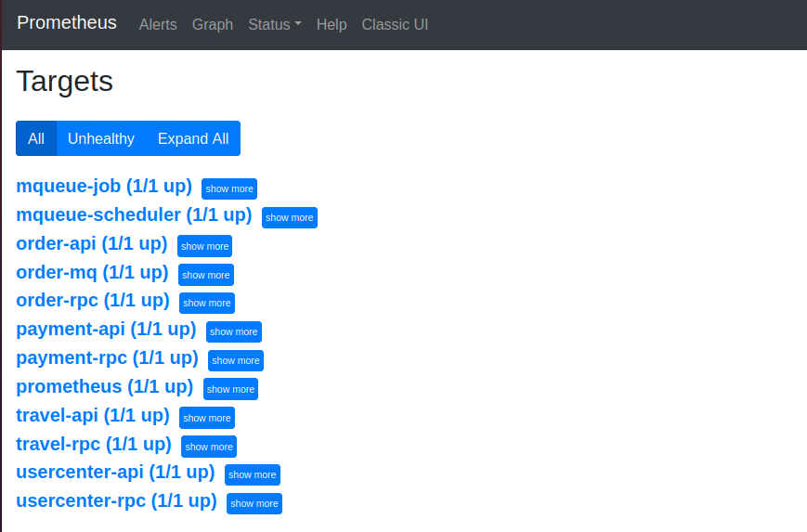Open the Status dropdown menu

(x=274, y=24)
